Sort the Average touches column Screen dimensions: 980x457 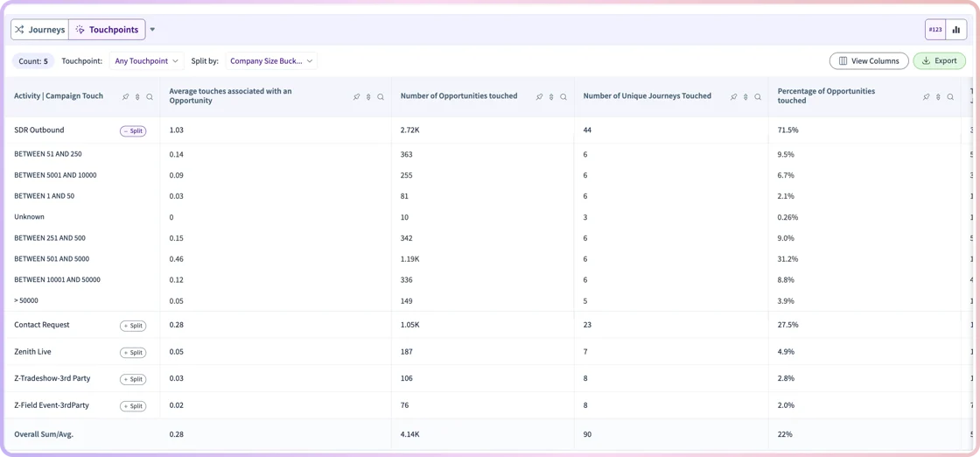[x=368, y=97]
